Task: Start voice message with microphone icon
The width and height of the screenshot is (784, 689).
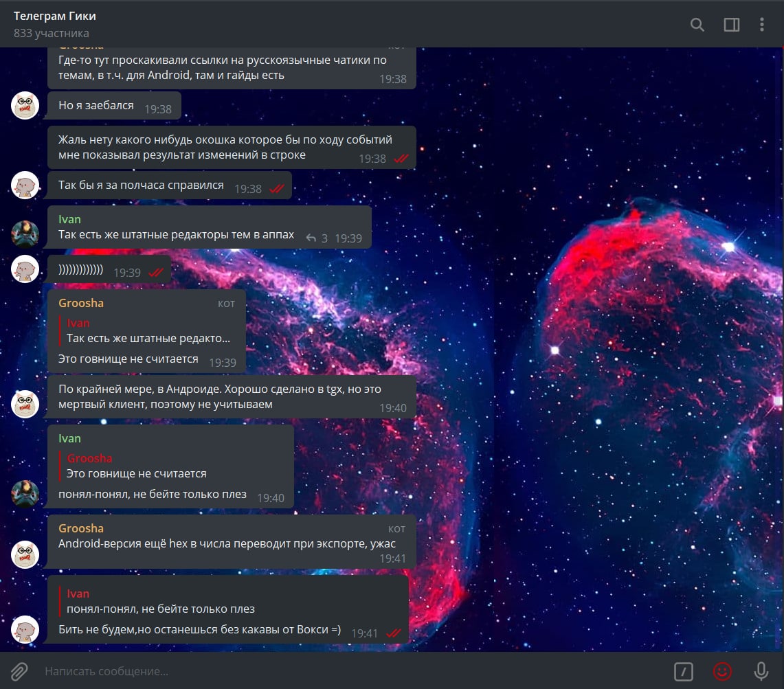Action: [x=761, y=671]
